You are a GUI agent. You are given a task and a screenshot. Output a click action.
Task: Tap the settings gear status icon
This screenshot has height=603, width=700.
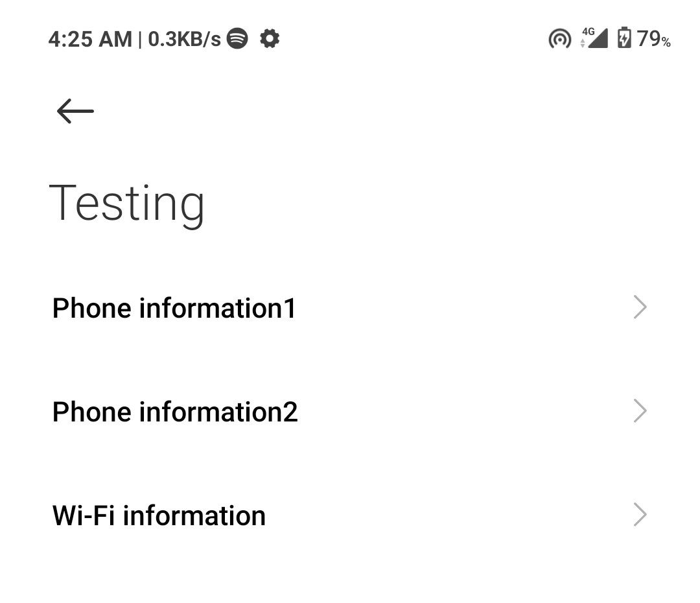[x=270, y=39]
